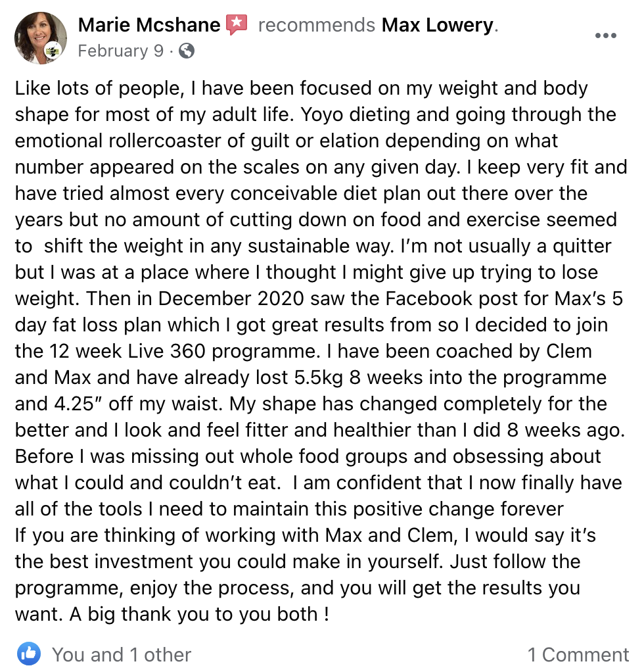Click the word 'recommends' in the header
This screenshot has width=644, height=672.
click(317, 25)
